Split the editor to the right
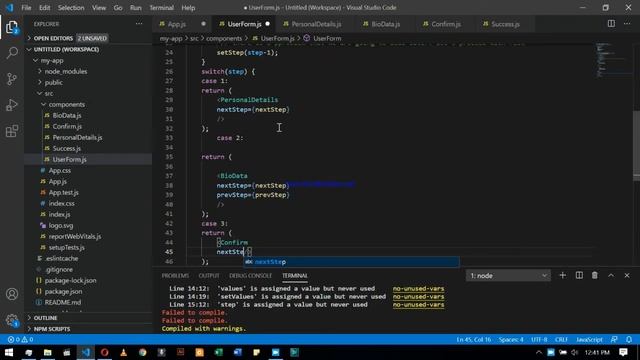 coord(611,24)
